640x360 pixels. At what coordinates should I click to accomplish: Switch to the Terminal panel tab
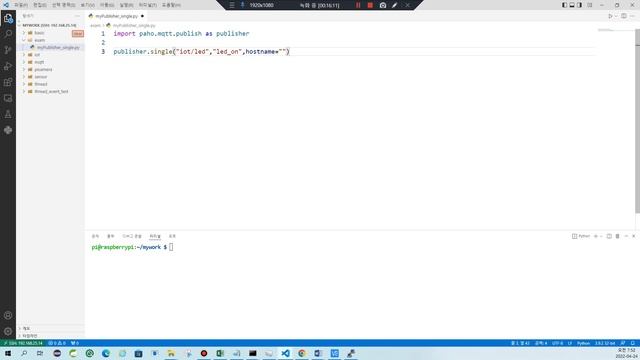[x=155, y=236]
